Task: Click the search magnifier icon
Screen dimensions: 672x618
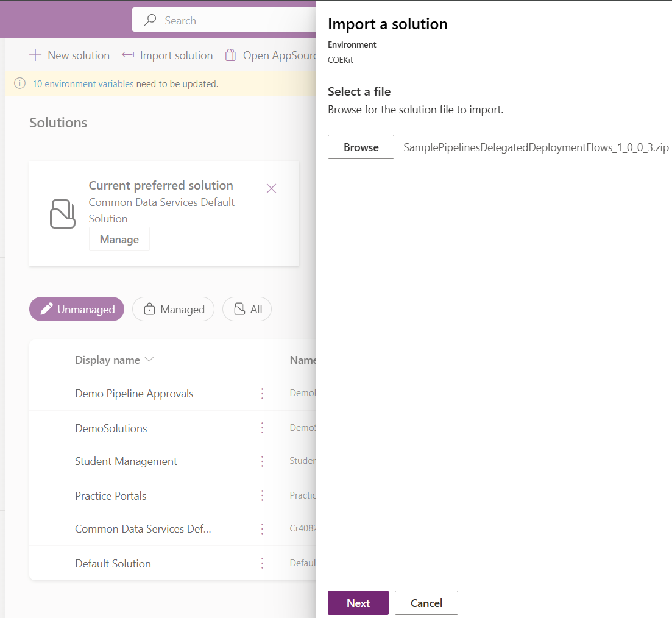Action: pos(150,21)
